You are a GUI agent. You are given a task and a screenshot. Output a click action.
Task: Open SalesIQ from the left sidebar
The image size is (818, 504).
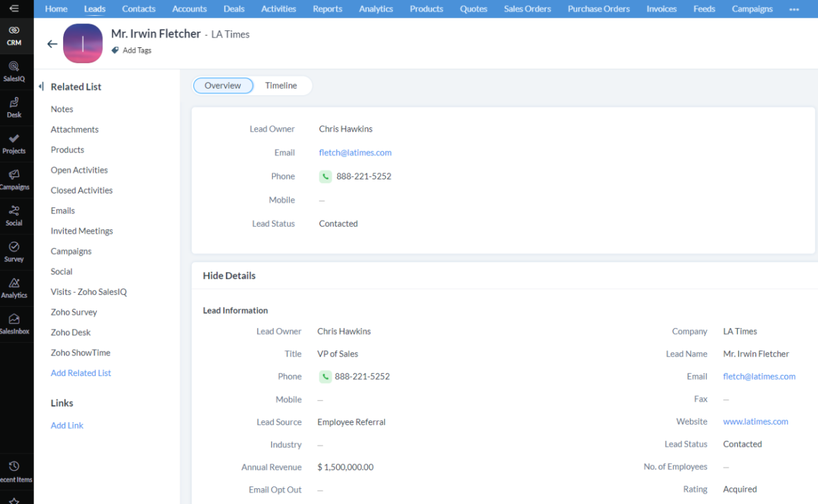pos(14,71)
